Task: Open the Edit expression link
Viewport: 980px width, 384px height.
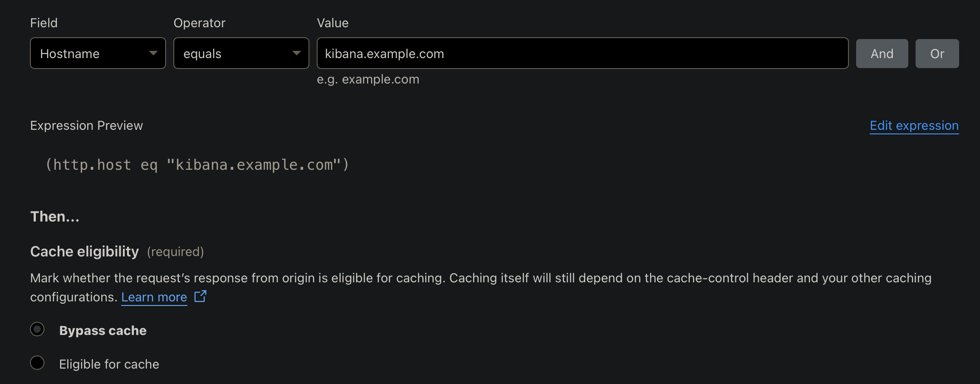Action: click(x=914, y=125)
